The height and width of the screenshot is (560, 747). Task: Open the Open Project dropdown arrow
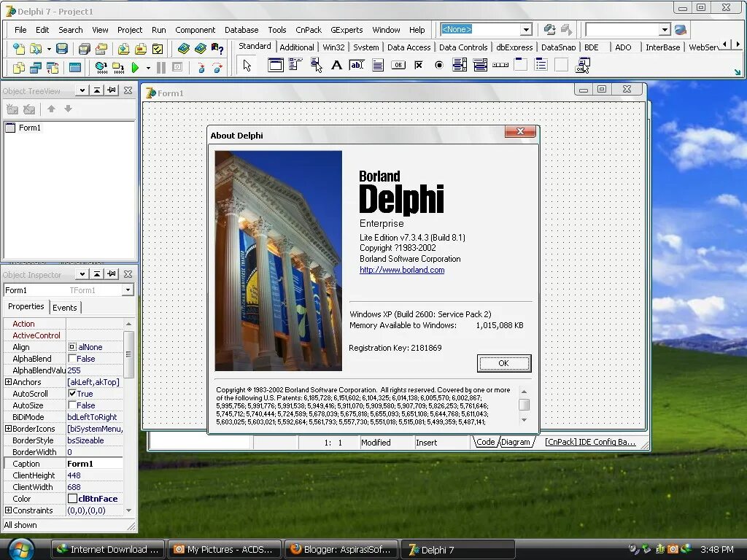pos(49,49)
